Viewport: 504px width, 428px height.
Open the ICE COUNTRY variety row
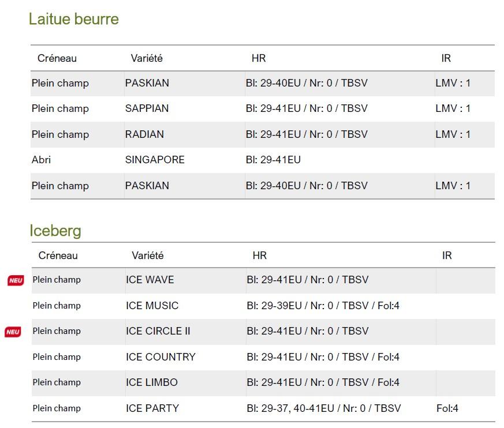click(263, 356)
